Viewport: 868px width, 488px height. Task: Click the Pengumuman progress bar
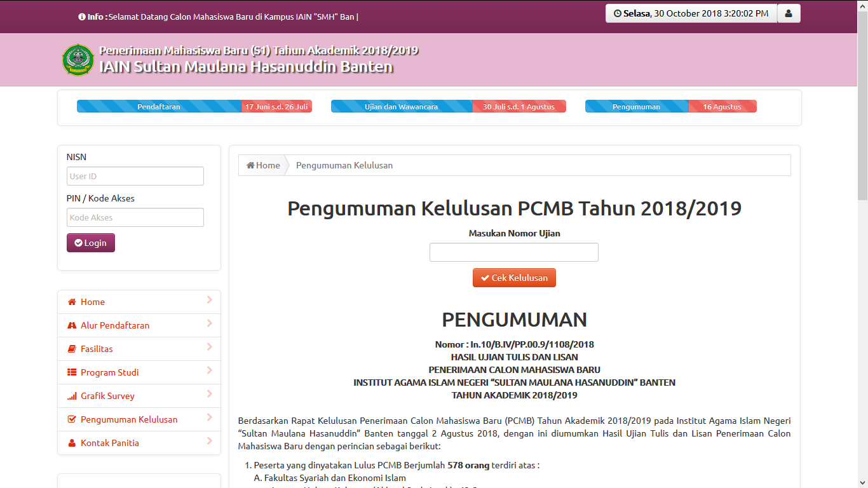637,107
